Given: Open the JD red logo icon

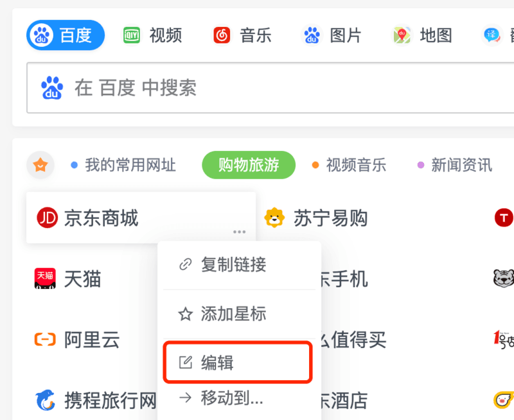Looking at the screenshot, I should click(47, 218).
